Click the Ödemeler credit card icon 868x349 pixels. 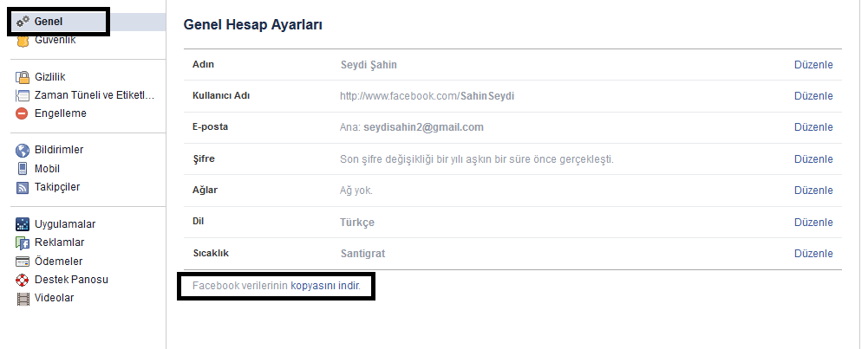point(23,261)
